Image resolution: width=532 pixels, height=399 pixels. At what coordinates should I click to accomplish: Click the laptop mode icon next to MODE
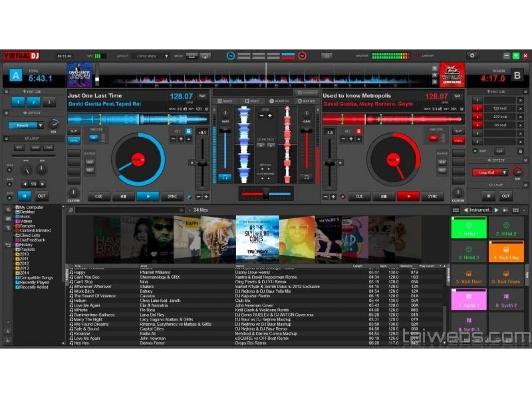pyautogui.click(x=192, y=56)
